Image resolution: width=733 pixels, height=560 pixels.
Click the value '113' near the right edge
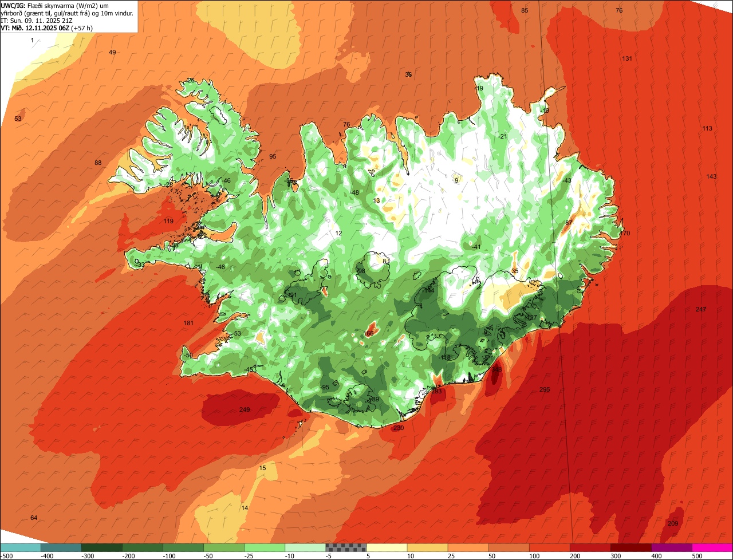(707, 129)
